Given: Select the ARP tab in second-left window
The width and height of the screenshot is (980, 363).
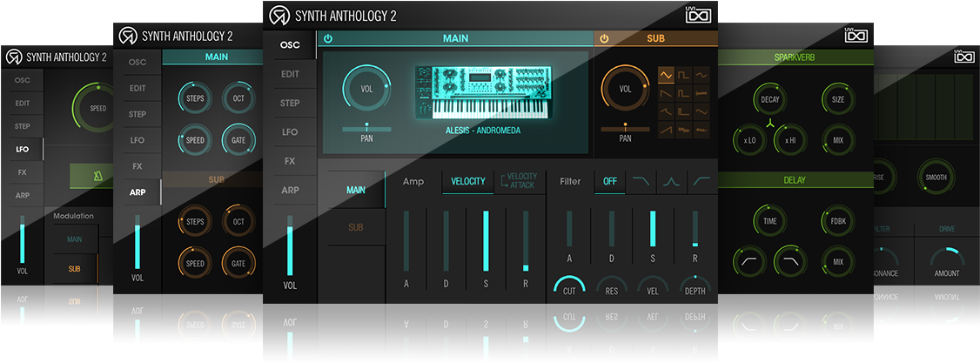Looking at the screenshot, I should [138, 192].
